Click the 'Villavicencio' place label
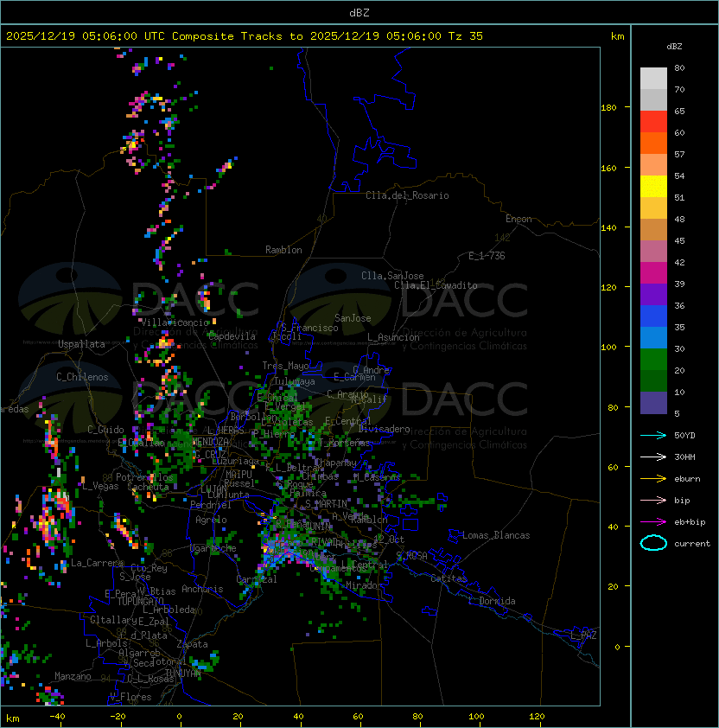 (x=175, y=322)
